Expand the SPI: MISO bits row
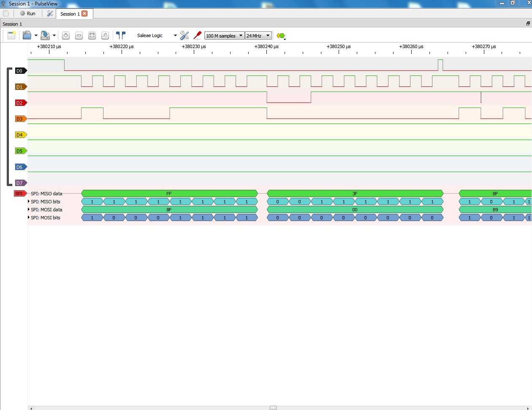This screenshot has width=532, height=410. 29,202
